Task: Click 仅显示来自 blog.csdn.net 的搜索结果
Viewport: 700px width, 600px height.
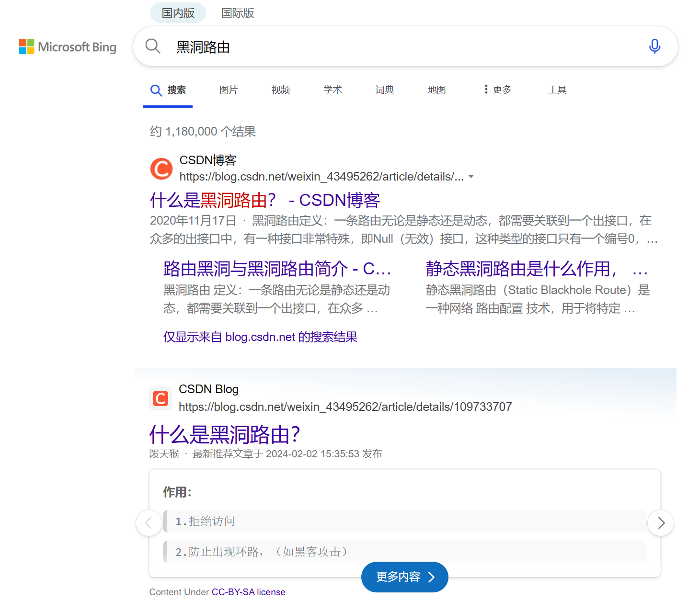Action: (260, 337)
